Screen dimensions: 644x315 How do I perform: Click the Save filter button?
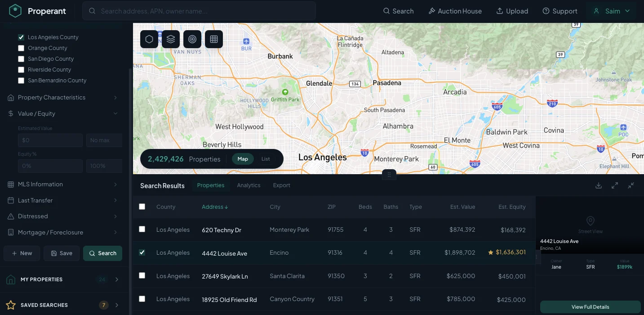(x=62, y=253)
